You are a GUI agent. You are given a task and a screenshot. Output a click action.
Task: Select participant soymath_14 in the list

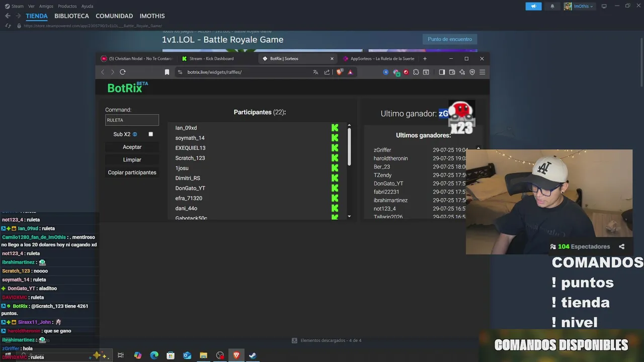tap(190, 138)
